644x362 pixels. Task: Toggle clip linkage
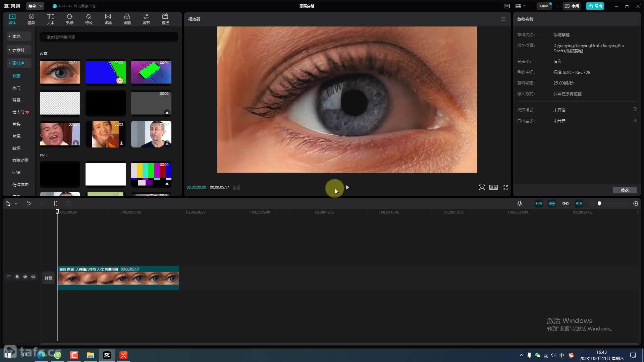pos(566,203)
